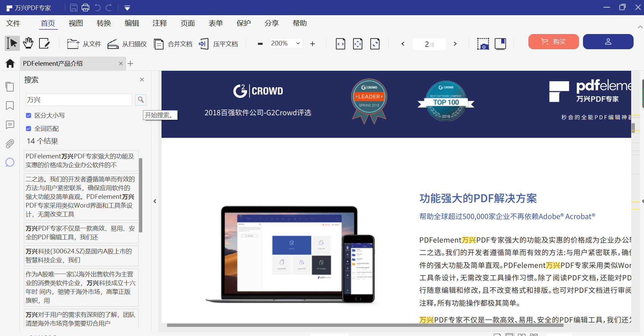This screenshot has width=644, height=336.
Task: Open a PDF from the scanner
Action: tap(127, 43)
